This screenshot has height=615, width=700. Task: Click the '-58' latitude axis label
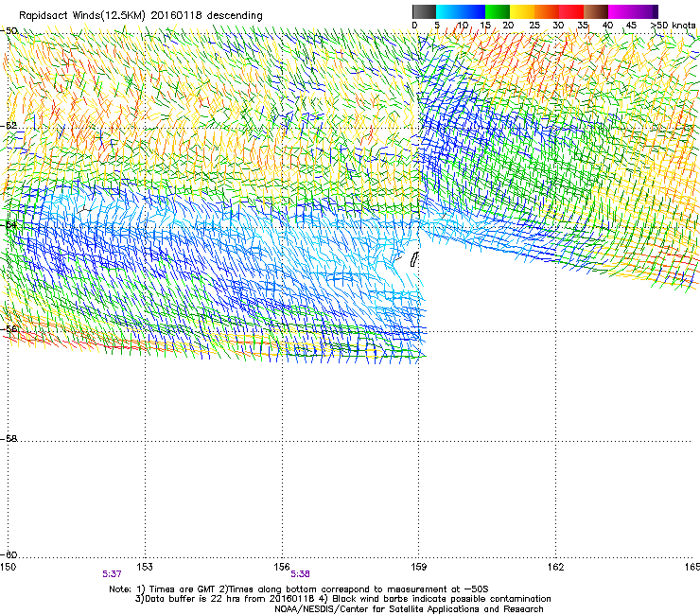click(x=9, y=439)
